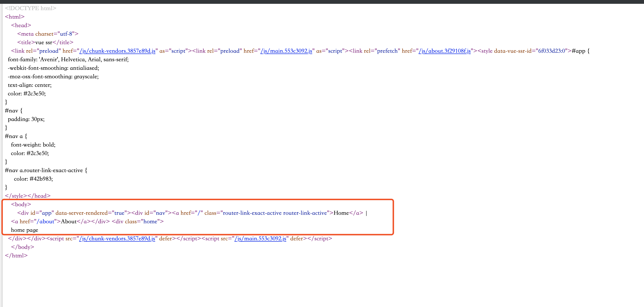
Task: Click the #app { selector text
Action: (581, 51)
